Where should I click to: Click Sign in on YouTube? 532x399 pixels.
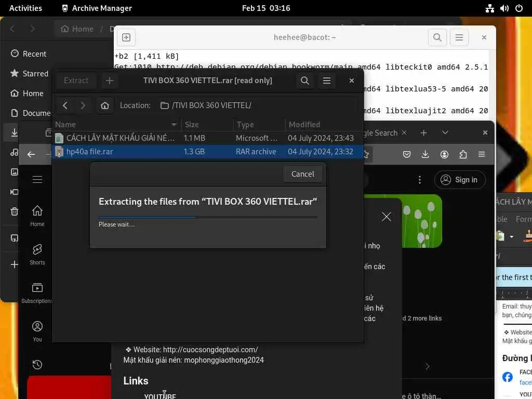(x=460, y=180)
